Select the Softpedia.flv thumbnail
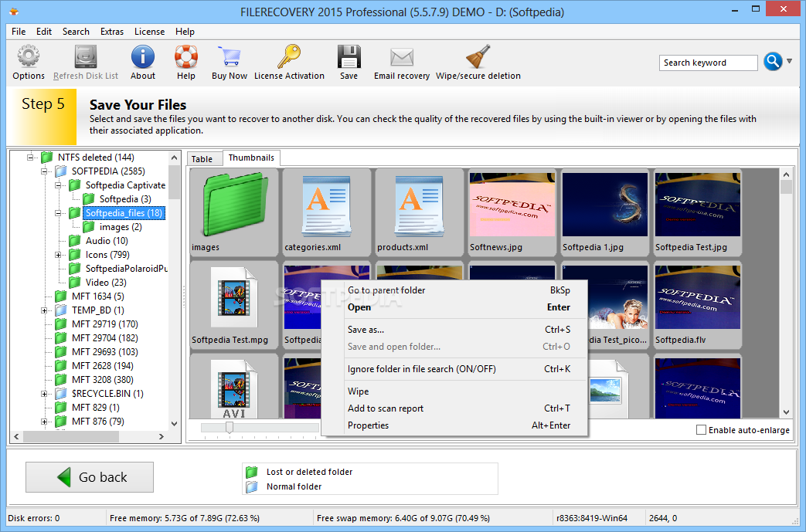The height and width of the screenshot is (532, 806). pyautogui.click(x=698, y=304)
